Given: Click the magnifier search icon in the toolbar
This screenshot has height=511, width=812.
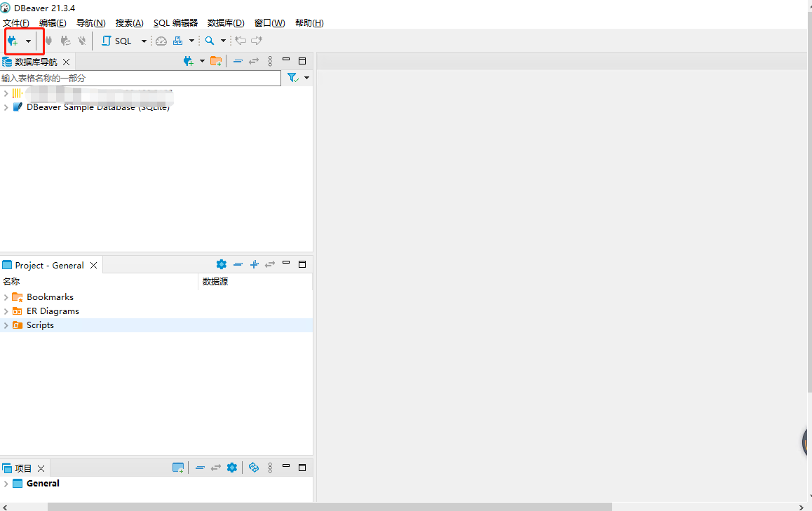Looking at the screenshot, I should [x=210, y=41].
